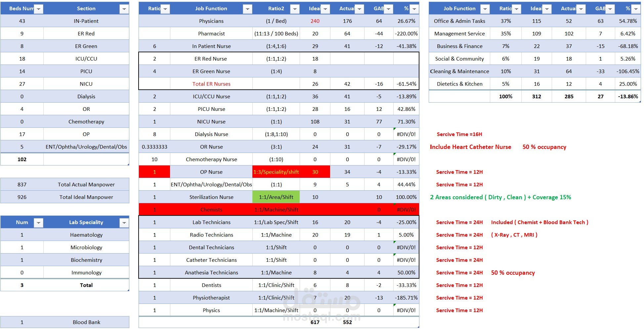
Task: Open GAB filter in the Physicians table
Action: [x=388, y=9]
